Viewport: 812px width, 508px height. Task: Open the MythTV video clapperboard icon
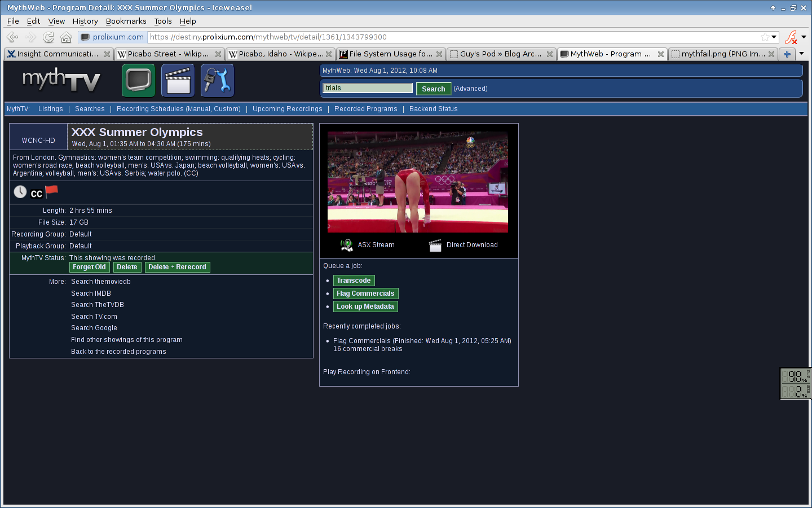point(178,81)
